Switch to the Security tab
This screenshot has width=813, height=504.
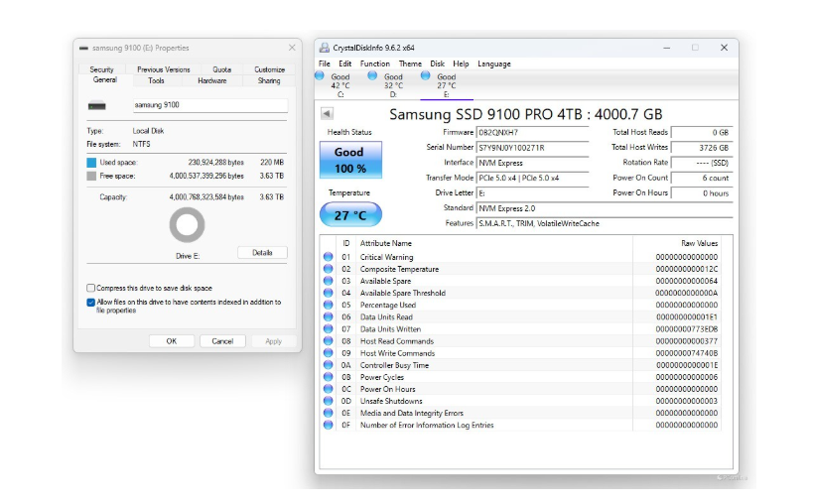pos(101,69)
